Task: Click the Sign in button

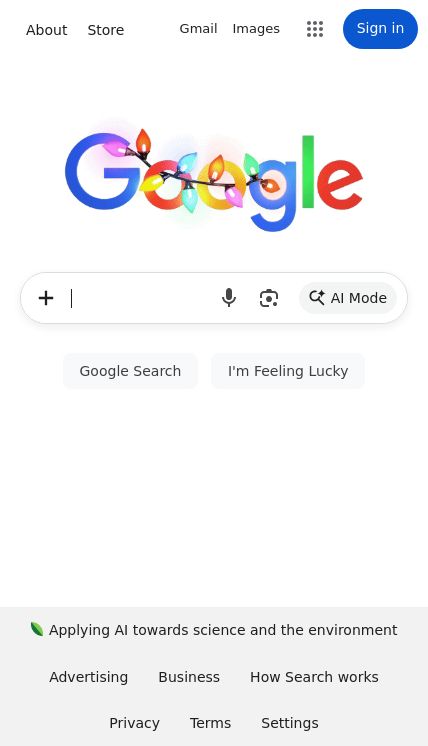Action: (x=380, y=29)
